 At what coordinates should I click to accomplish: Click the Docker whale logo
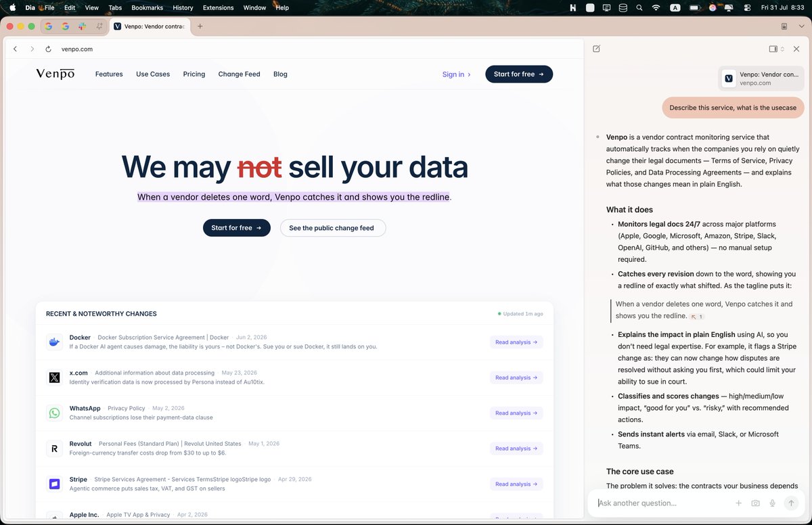54,342
